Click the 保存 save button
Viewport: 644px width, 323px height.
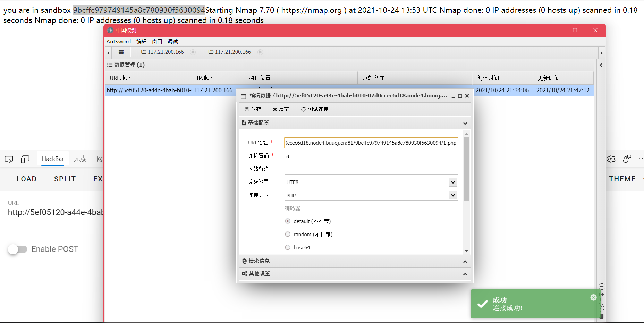pos(253,109)
